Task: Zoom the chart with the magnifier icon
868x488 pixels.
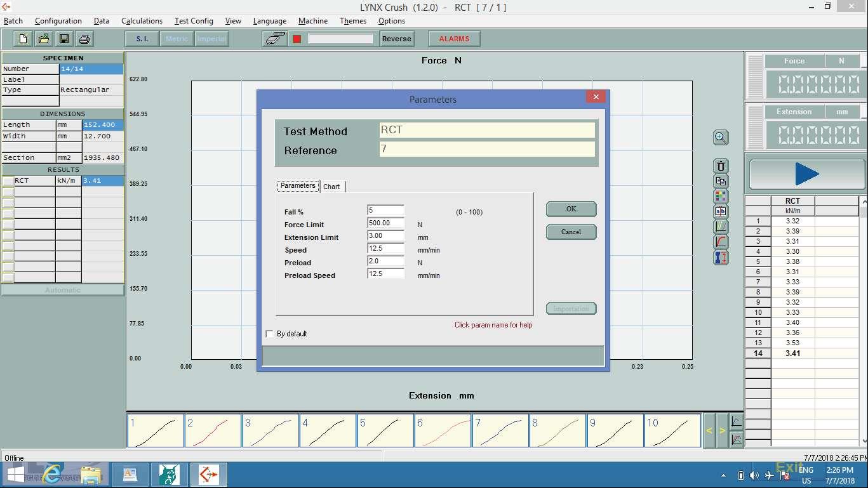Action: [x=721, y=138]
